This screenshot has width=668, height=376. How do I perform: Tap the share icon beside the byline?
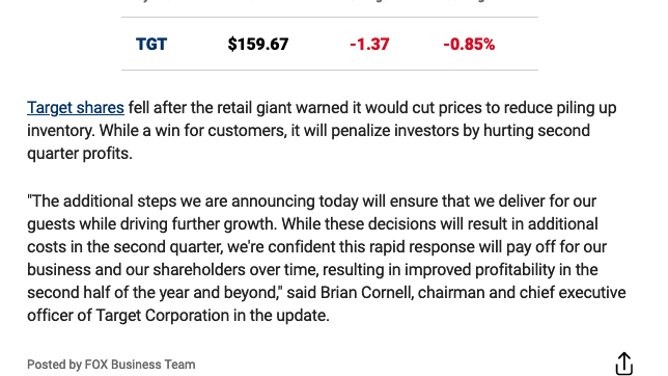pyautogui.click(x=624, y=363)
